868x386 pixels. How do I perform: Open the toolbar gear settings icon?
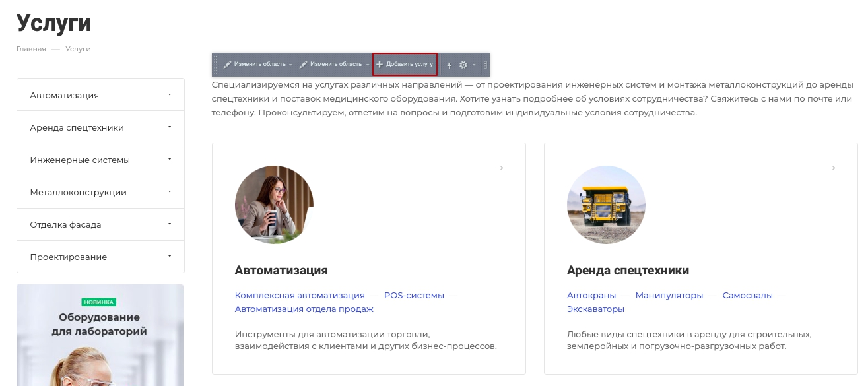463,65
